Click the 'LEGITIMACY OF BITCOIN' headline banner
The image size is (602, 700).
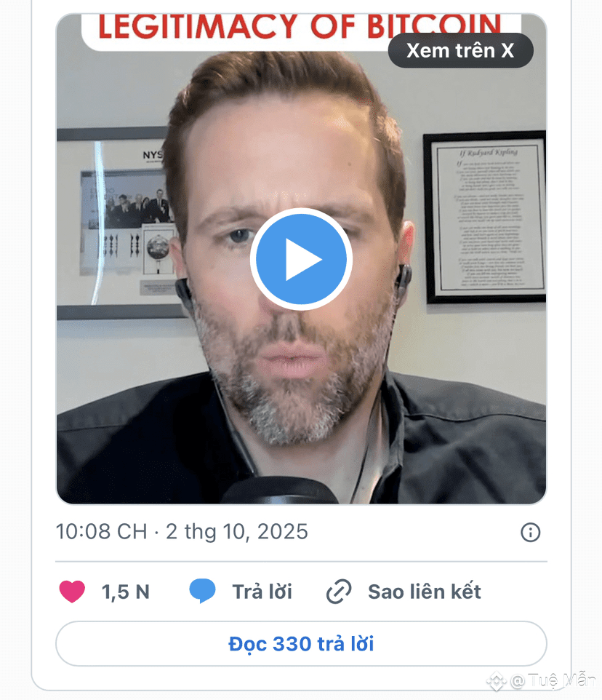pyautogui.click(x=300, y=27)
